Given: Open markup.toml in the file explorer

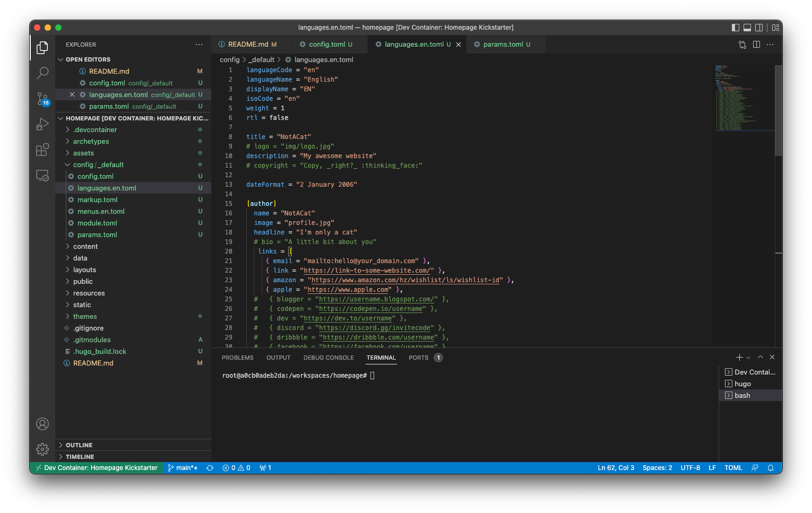Looking at the screenshot, I should pyautogui.click(x=97, y=200).
